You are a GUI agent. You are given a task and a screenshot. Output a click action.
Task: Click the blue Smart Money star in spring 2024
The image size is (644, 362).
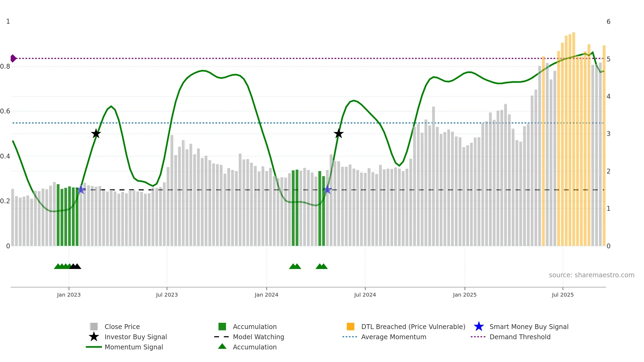tap(327, 190)
